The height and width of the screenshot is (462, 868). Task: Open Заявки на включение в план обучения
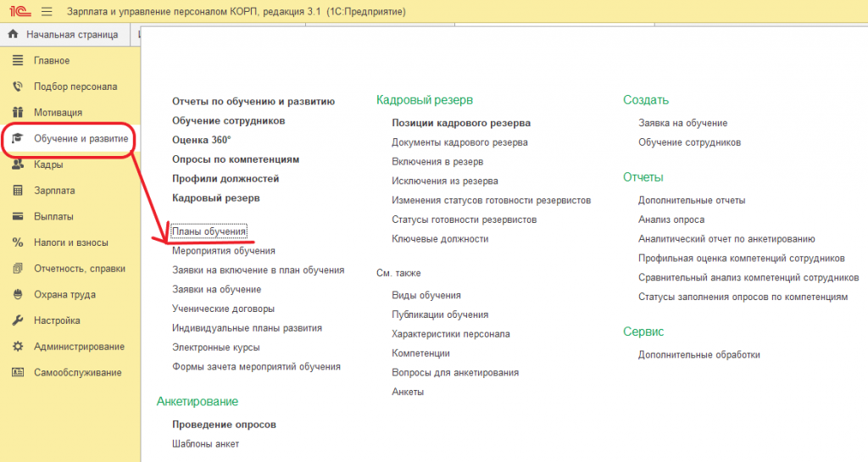pyautogui.click(x=258, y=270)
